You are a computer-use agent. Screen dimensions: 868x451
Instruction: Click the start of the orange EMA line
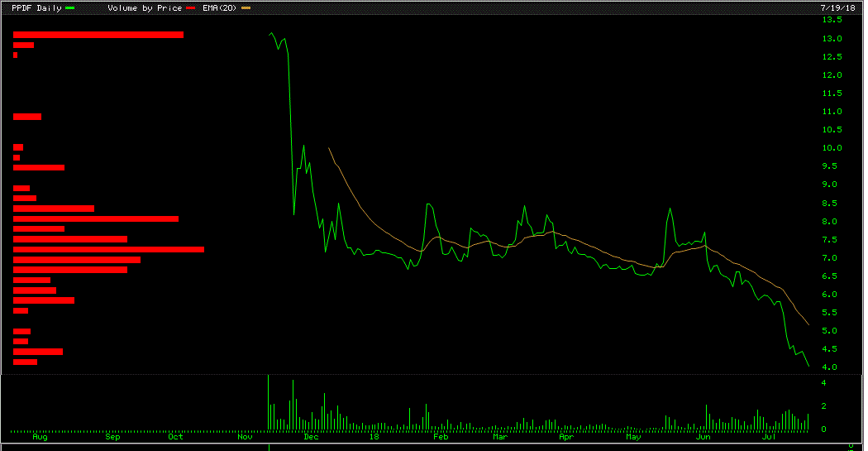[329, 148]
